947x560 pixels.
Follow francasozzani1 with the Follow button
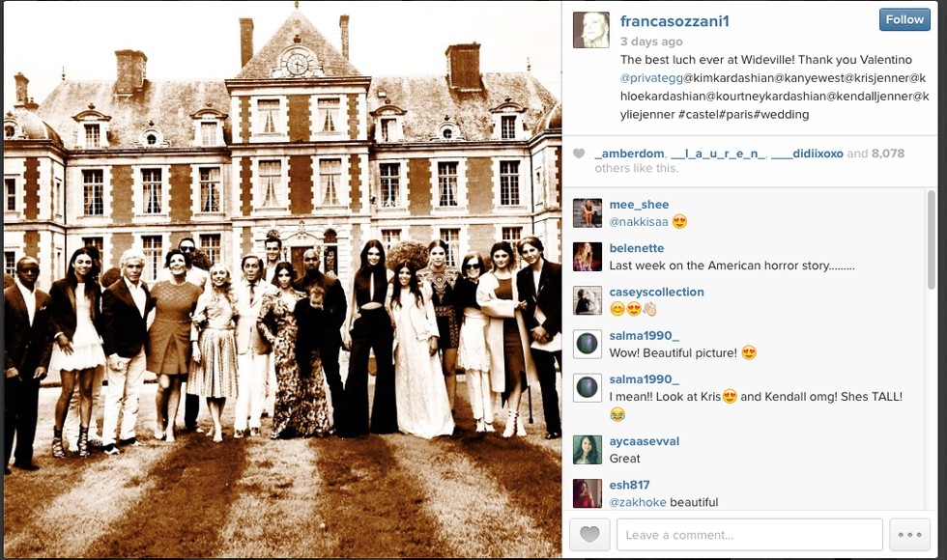(904, 19)
